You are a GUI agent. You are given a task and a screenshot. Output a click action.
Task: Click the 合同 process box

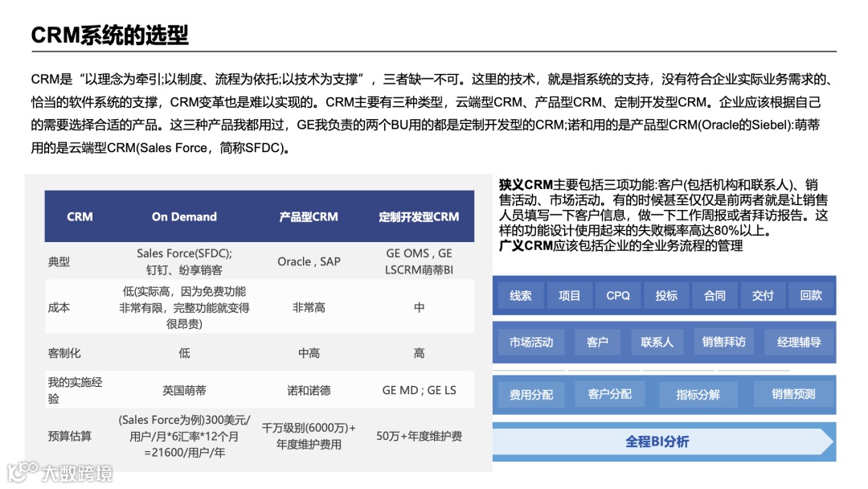coord(714,295)
